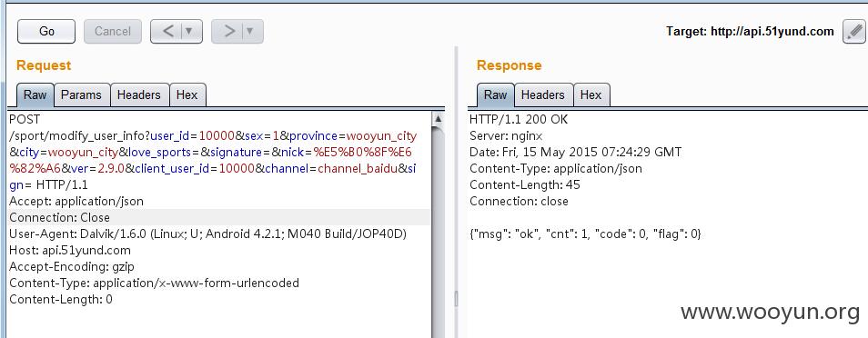Open the Request Hex tab

[x=187, y=95]
